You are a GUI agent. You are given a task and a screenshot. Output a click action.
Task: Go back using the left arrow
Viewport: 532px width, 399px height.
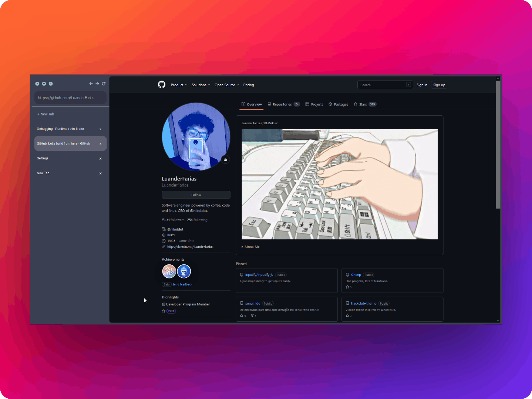(91, 84)
